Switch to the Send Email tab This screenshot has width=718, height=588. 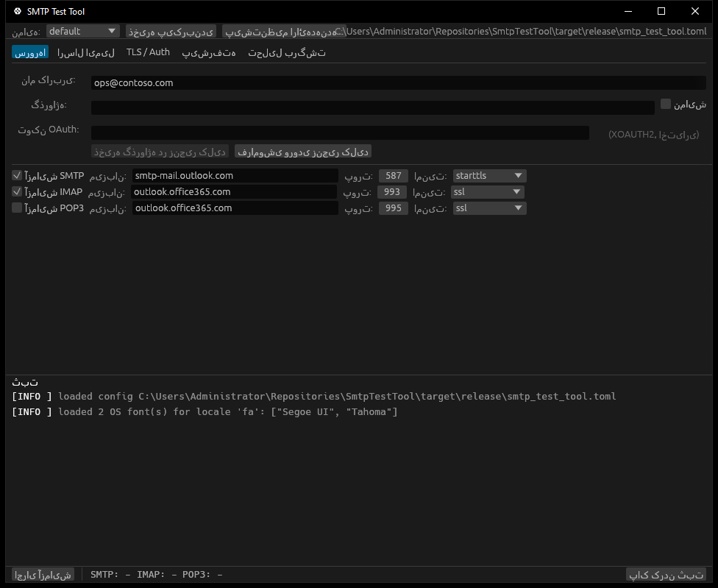point(85,52)
